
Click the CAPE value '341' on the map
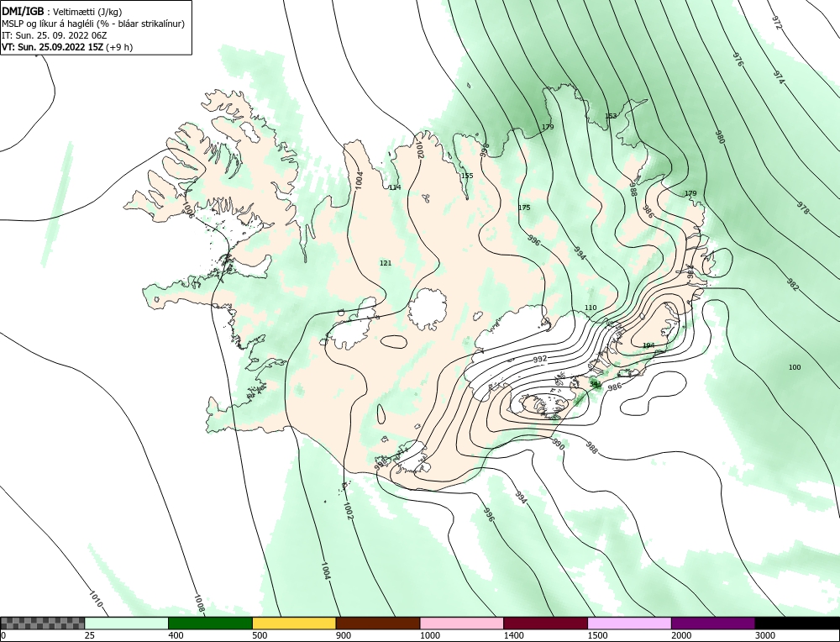595,384
